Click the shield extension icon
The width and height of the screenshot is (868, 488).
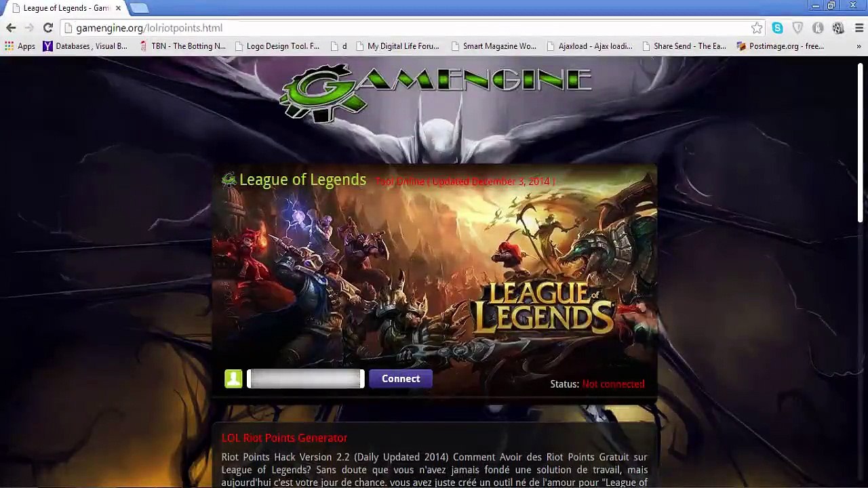[x=797, y=28]
